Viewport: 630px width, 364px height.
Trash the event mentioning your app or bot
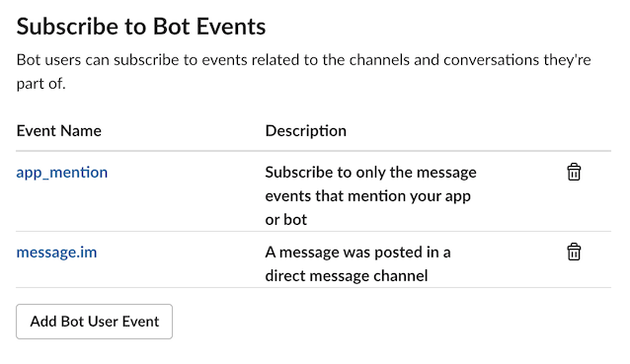[574, 173]
